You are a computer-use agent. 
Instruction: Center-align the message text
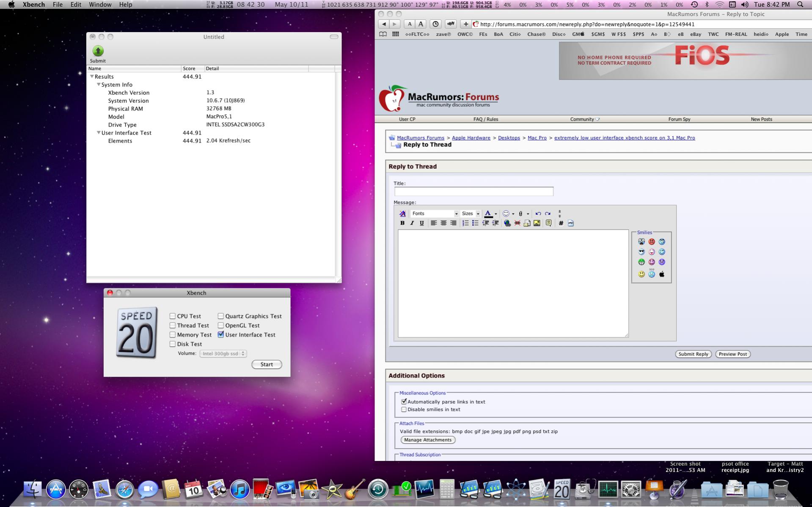click(443, 223)
